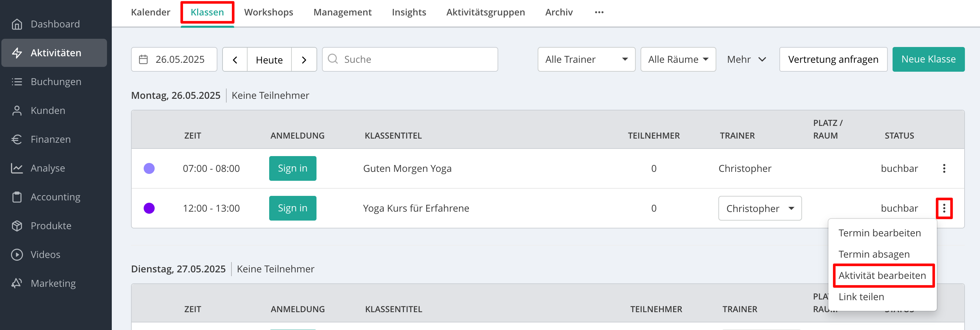Switch to the Insights tab

pos(409,12)
